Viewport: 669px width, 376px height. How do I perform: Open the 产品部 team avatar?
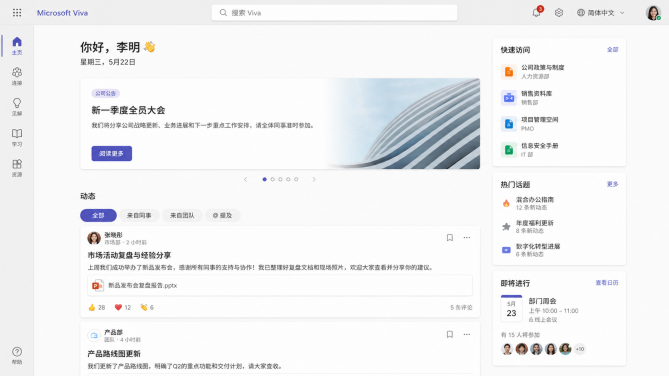click(94, 335)
